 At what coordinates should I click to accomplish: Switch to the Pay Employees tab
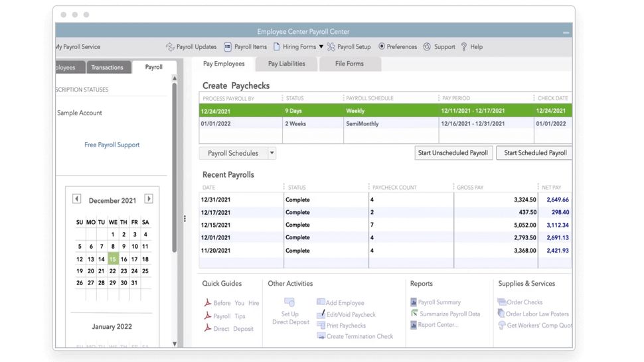click(x=224, y=64)
